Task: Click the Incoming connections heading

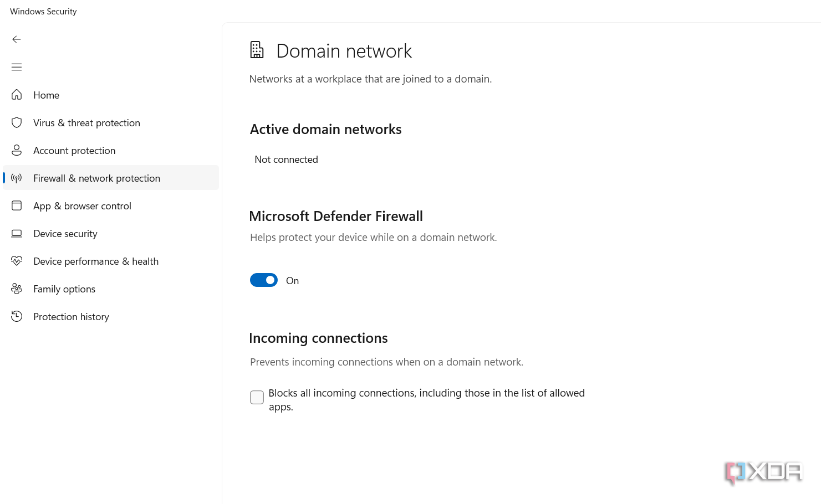Action: (318, 338)
